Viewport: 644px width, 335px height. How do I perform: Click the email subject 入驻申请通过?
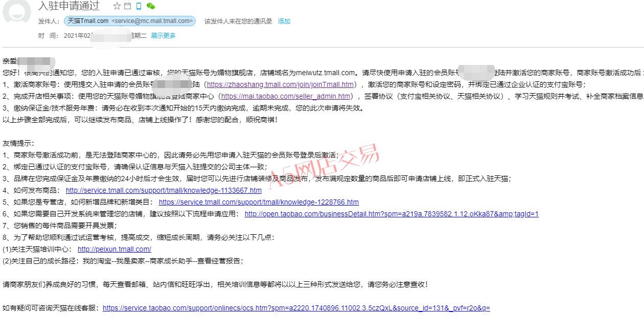(x=68, y=6)
